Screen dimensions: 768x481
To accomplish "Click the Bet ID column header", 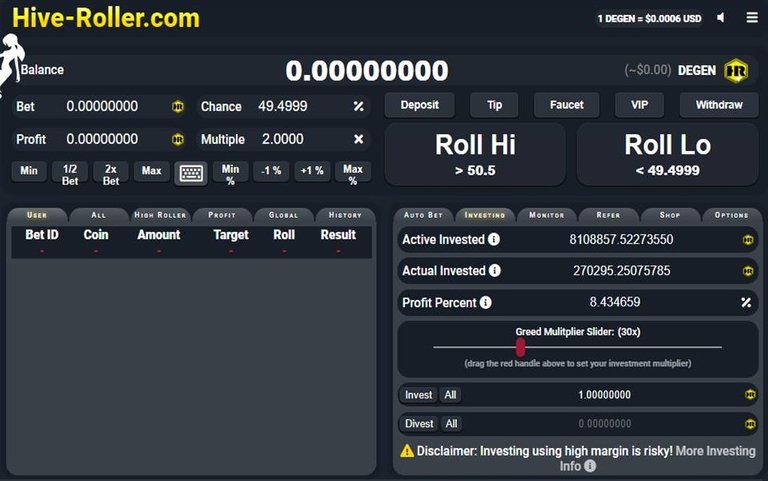I will (x=42, y=235).
